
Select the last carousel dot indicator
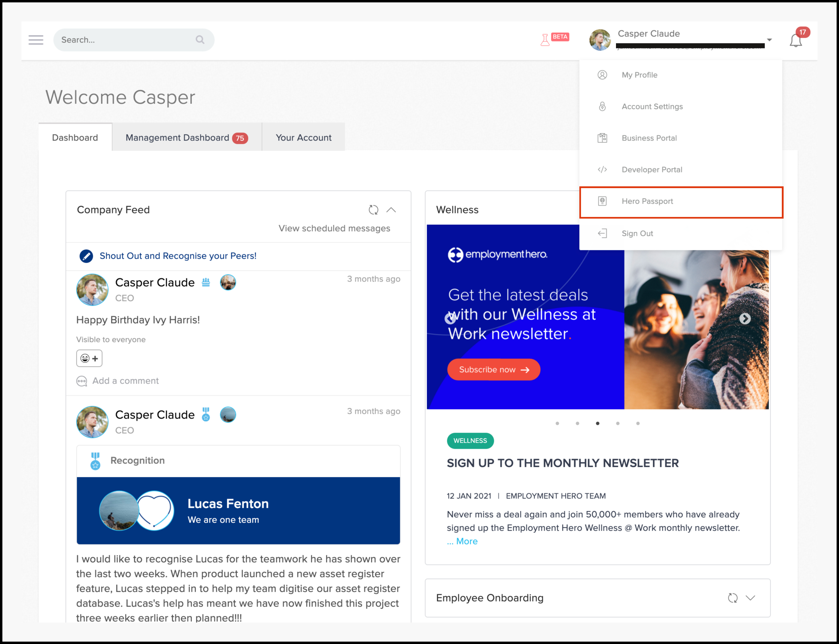point(638,424)
